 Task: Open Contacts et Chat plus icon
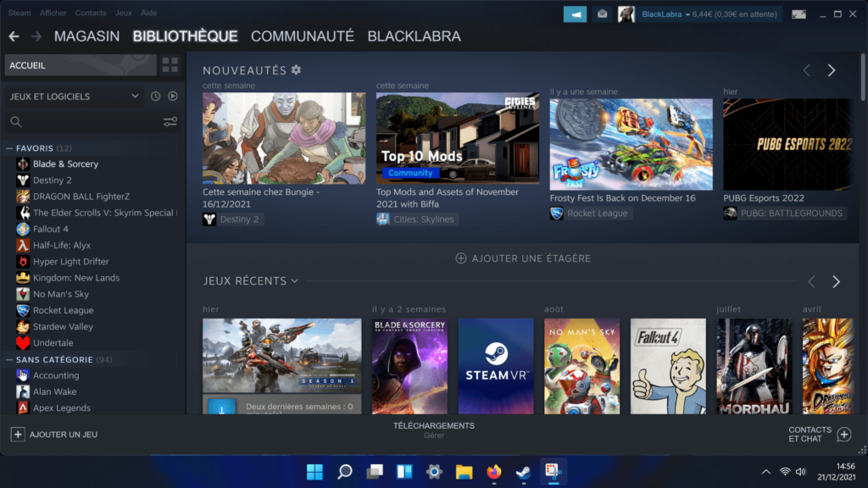click(844, 435)
